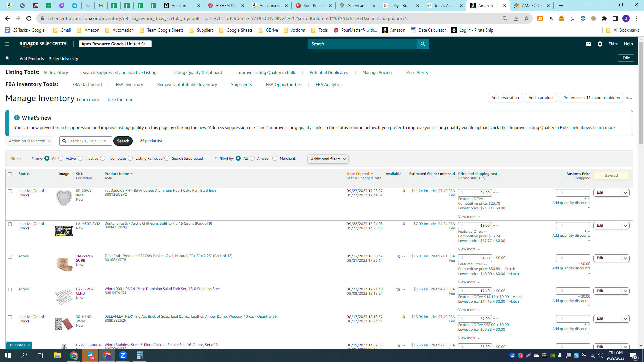Click the bookmark flag icon
Viewport: 644px width, 362px height.
tap(7, 58)
